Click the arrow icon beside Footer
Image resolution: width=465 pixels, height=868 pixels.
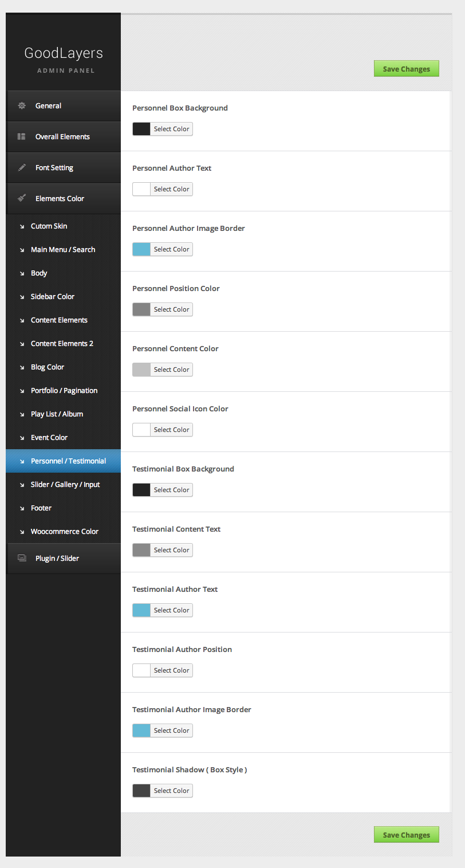pos(22,508)
